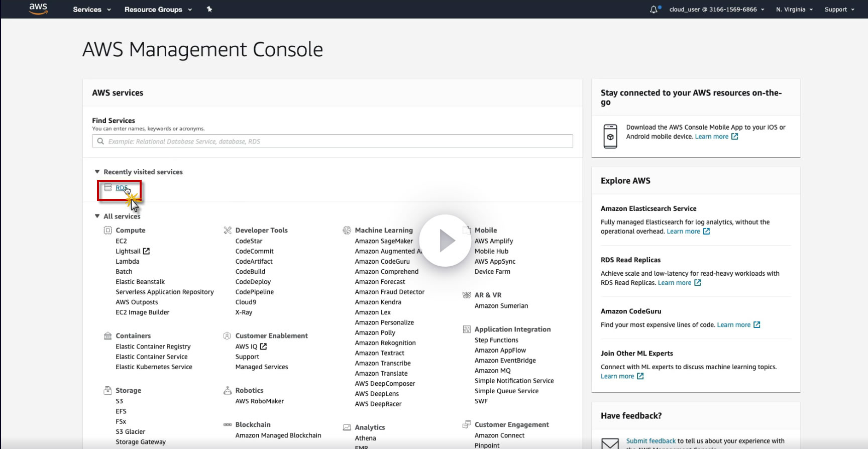Image resolution: width=868 pixels, height=449 pixels.
Task: Open RDS from recently visited services
Action: point(121,188)
